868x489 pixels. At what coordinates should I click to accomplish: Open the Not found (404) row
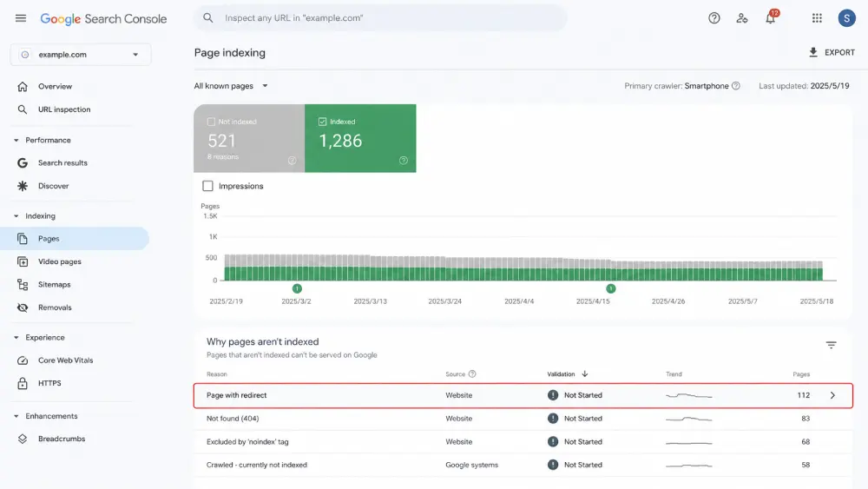pos(523,419)
